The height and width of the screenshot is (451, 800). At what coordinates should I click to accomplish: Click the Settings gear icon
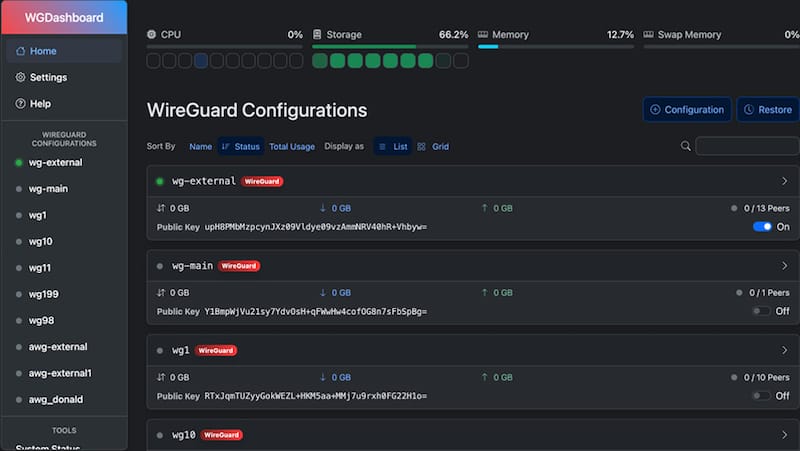21,77
